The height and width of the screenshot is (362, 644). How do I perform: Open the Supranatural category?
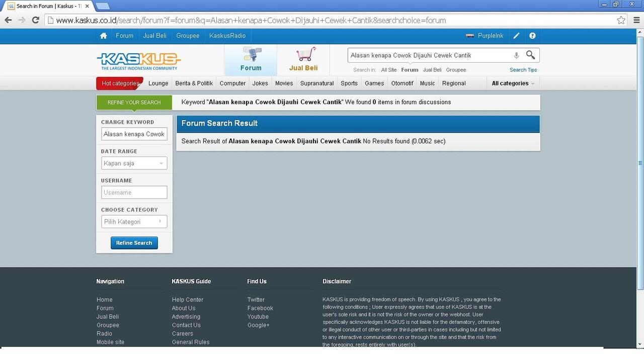coord(317,83)
